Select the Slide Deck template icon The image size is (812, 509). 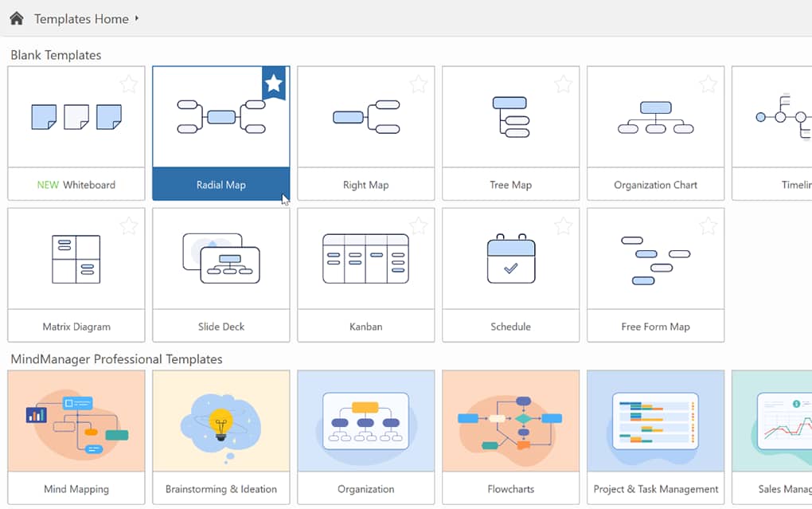221,259
